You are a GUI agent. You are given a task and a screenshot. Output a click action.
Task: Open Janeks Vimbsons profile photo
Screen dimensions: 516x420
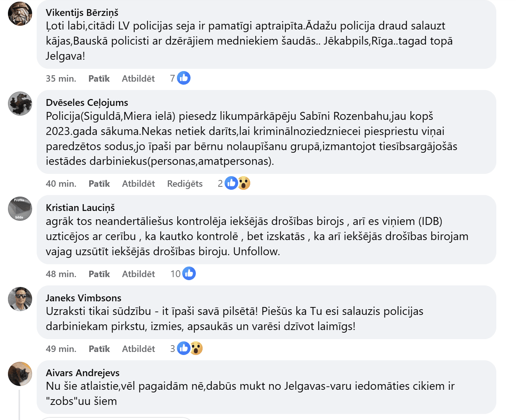(20, 299)
